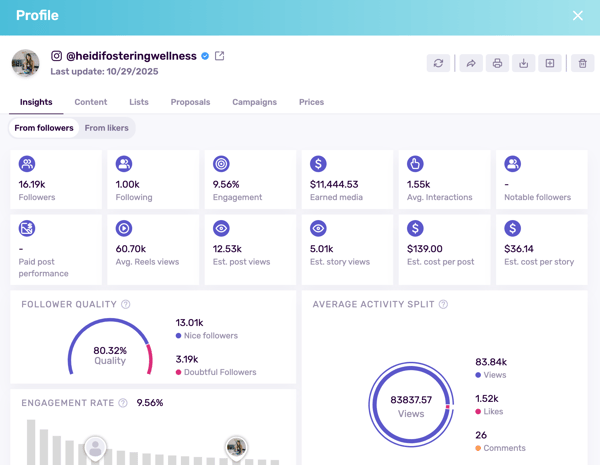Click the download report icon
This screenshot has width=600, height=465.
pyautogui.click(x=523, y=63)
